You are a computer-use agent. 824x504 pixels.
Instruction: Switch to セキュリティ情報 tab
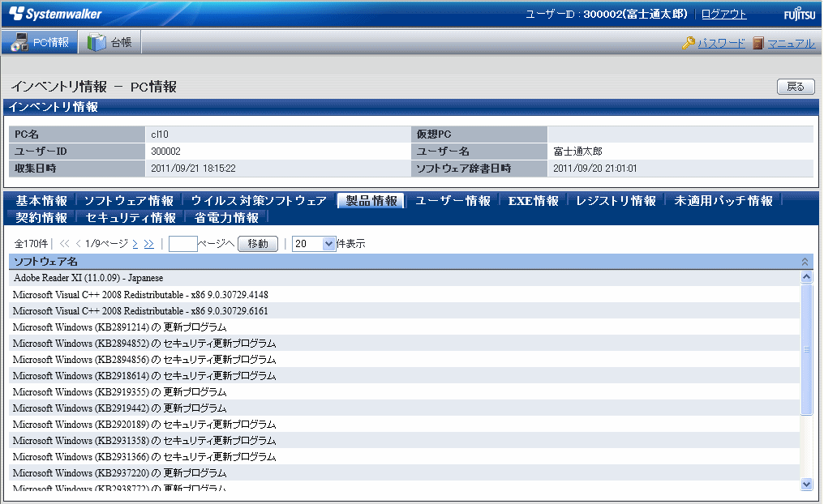point(131,217)
